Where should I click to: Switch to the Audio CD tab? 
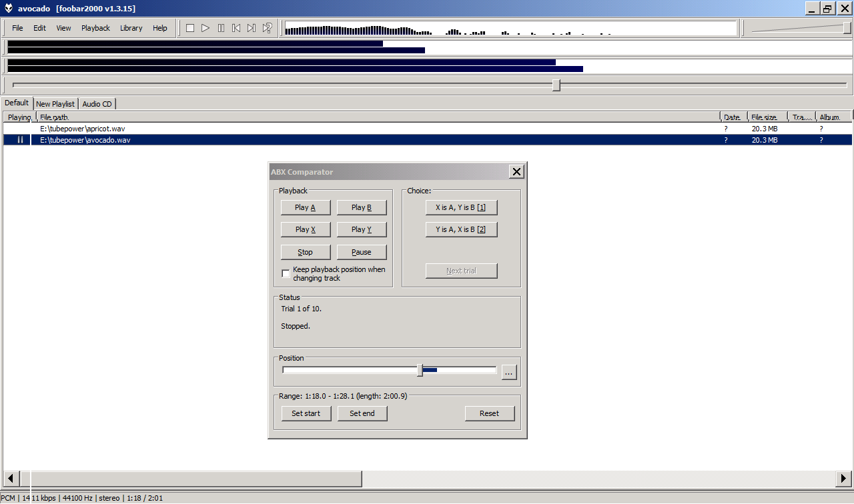97,104
